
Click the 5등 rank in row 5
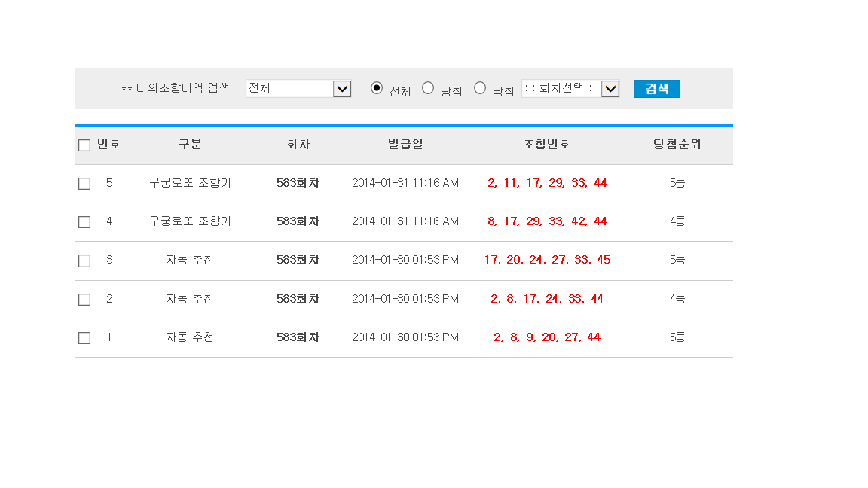[677, 183]
